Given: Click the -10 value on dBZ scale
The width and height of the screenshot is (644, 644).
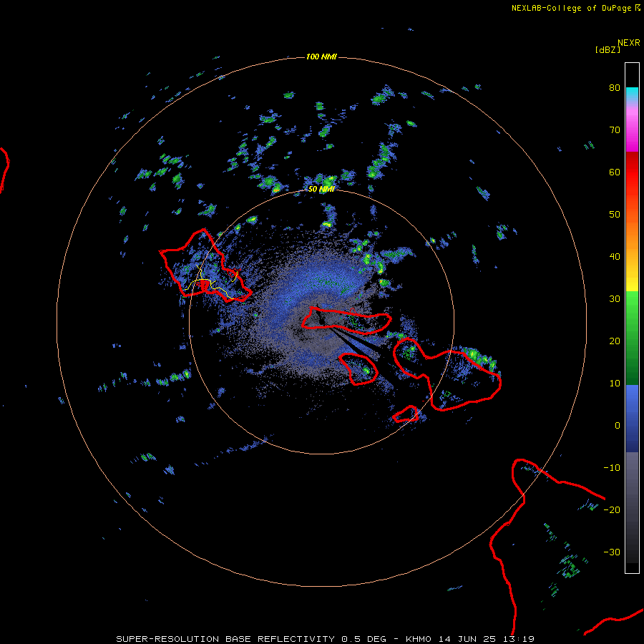Looking at the screenshot, I should pos(612,467).
